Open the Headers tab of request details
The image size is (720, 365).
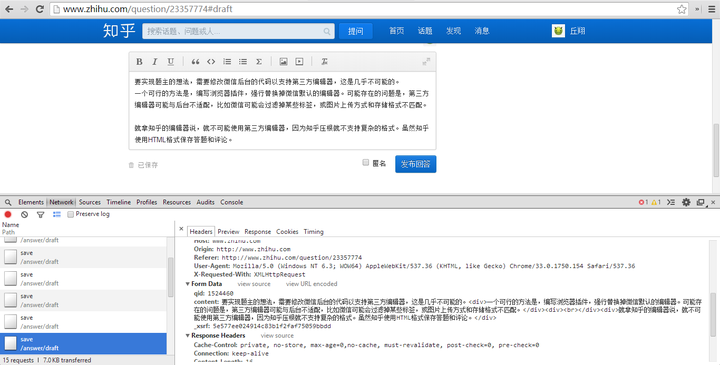tap(201, 231)
